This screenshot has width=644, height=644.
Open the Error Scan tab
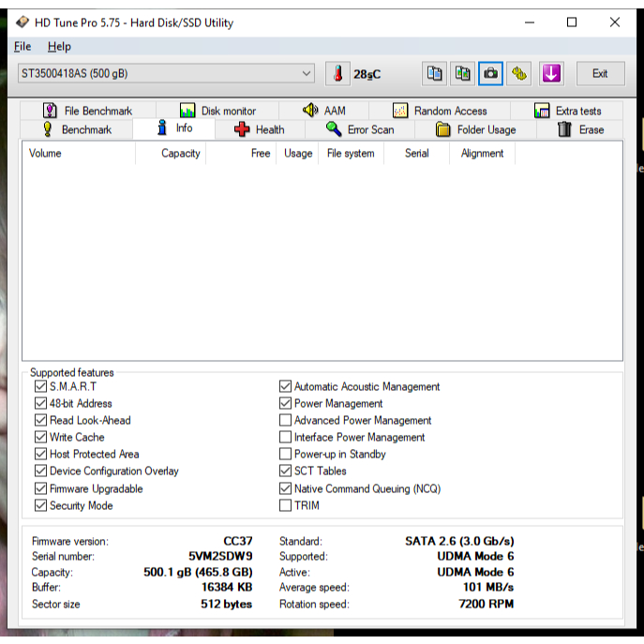[x=360, y=130]
